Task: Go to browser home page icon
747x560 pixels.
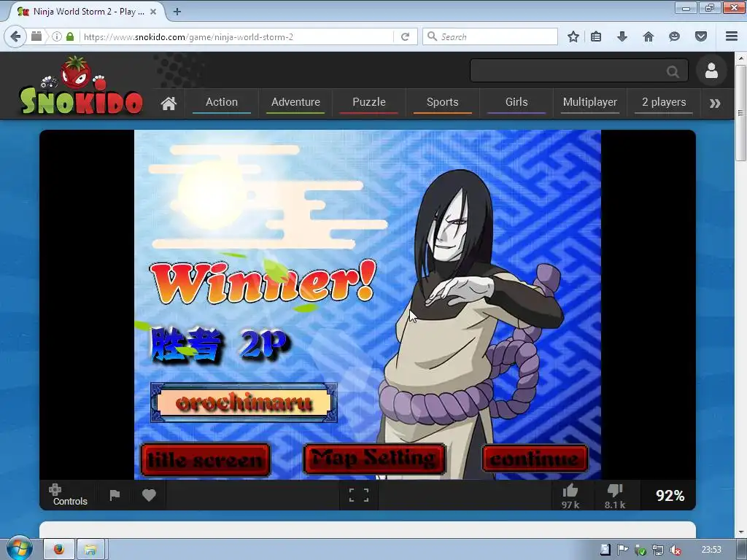Action: tap(649, 36)
